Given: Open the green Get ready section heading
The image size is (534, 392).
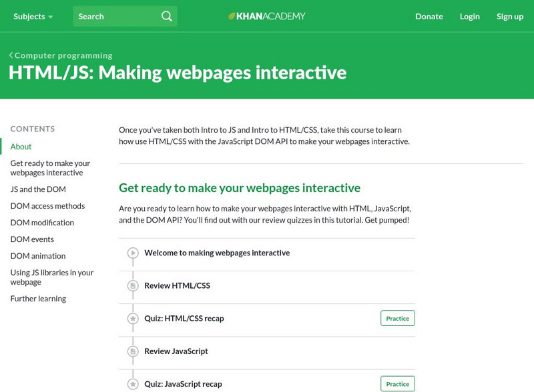Looking at the screenshot, I should [240, 188].
